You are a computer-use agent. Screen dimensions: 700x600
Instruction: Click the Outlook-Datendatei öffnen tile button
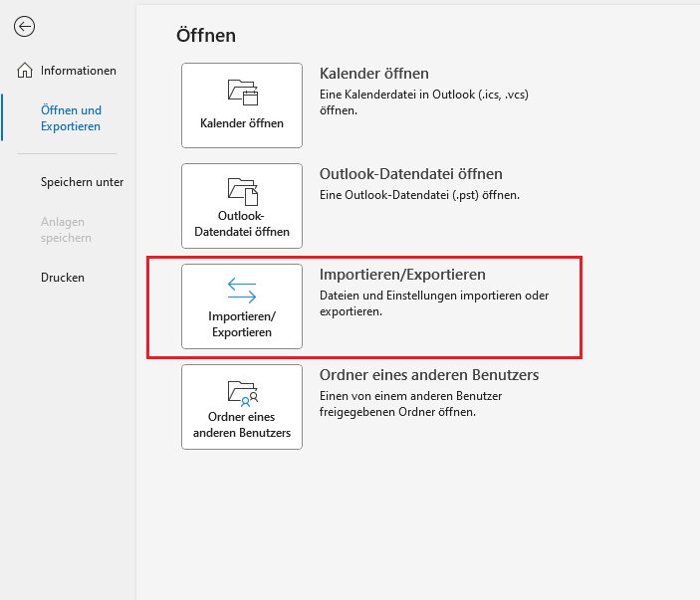[x=242, y=206]
